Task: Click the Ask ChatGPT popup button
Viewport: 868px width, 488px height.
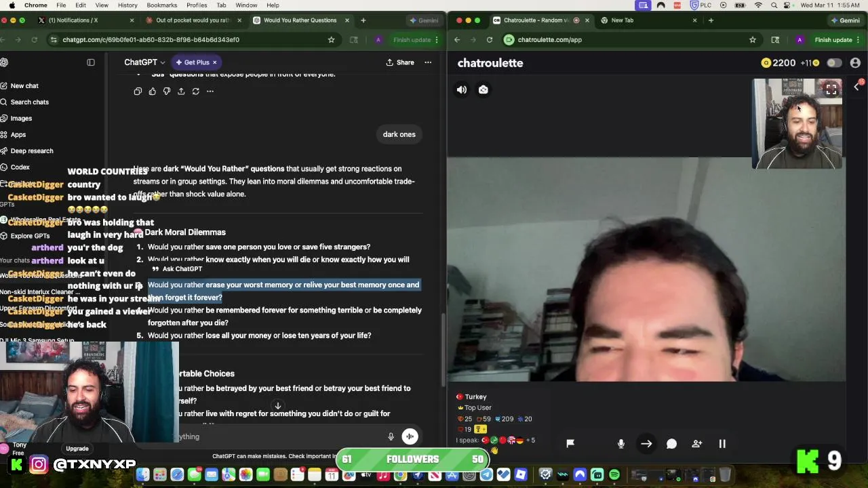Action: (178, 269)
